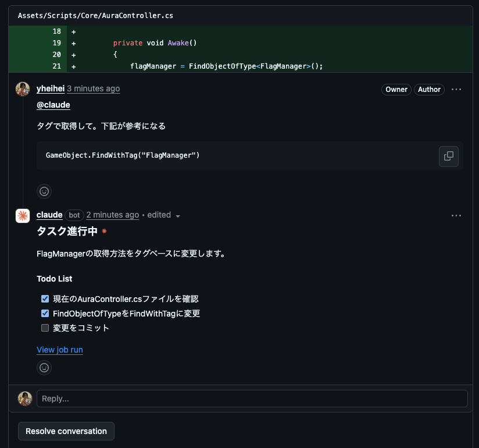Screen dimensions: 479x448
Task: Open the kebab menu on claude's comment
Action: [456, 215]
